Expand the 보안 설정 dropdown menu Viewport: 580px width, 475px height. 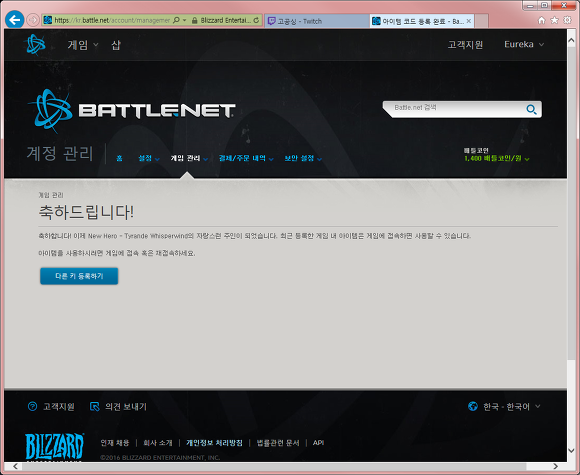pos(303,158)
